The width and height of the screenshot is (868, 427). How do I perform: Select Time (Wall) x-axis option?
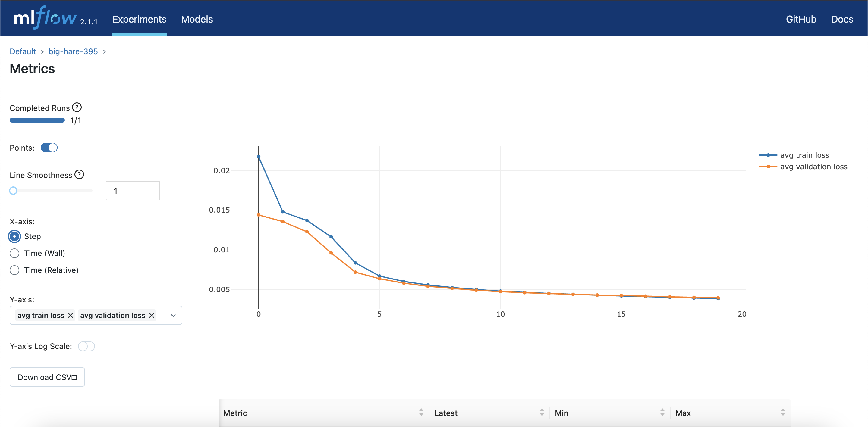point(14,253)
